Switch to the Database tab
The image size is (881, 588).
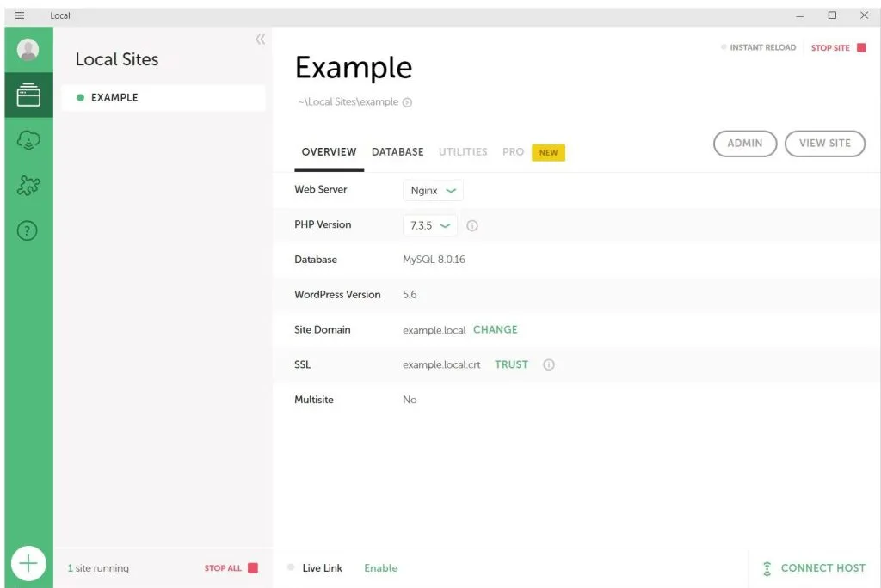pos(397,152)
